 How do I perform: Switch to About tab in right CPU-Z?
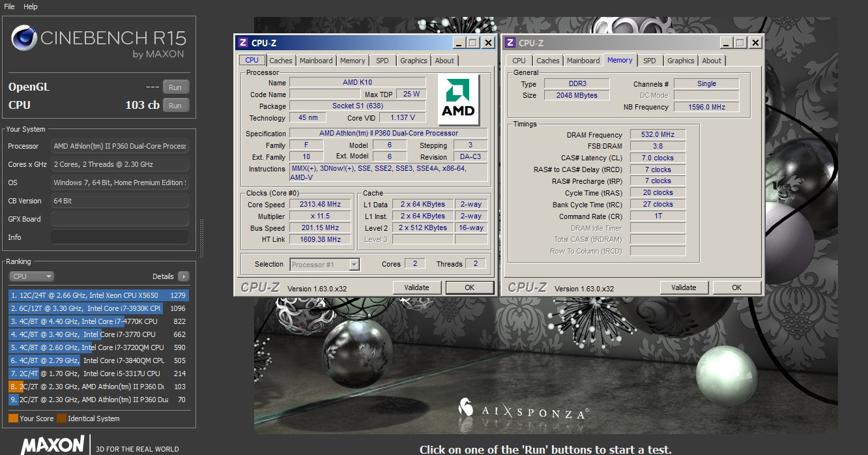[712, 61]
